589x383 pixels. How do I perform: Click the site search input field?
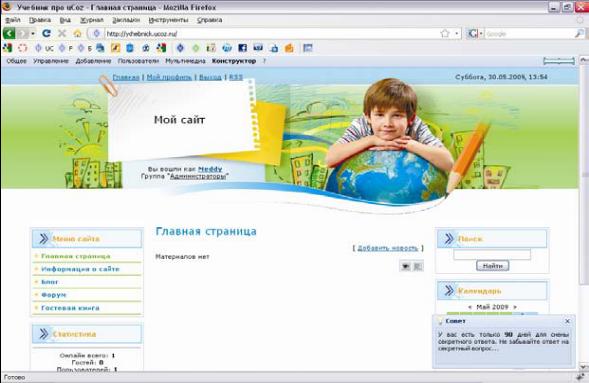(x=492, y=254)
